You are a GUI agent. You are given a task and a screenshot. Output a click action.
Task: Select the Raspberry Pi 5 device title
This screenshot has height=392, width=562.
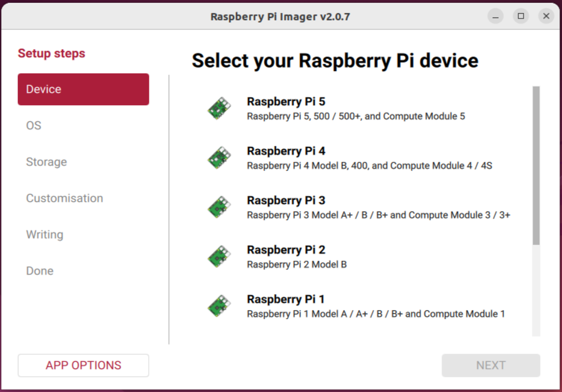[286, 102]
